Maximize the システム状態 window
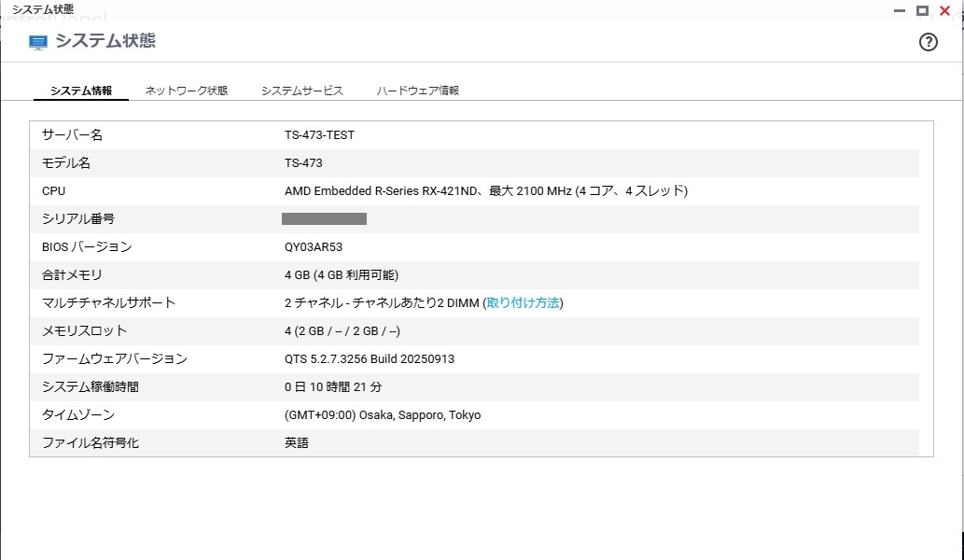 [922, 10]
